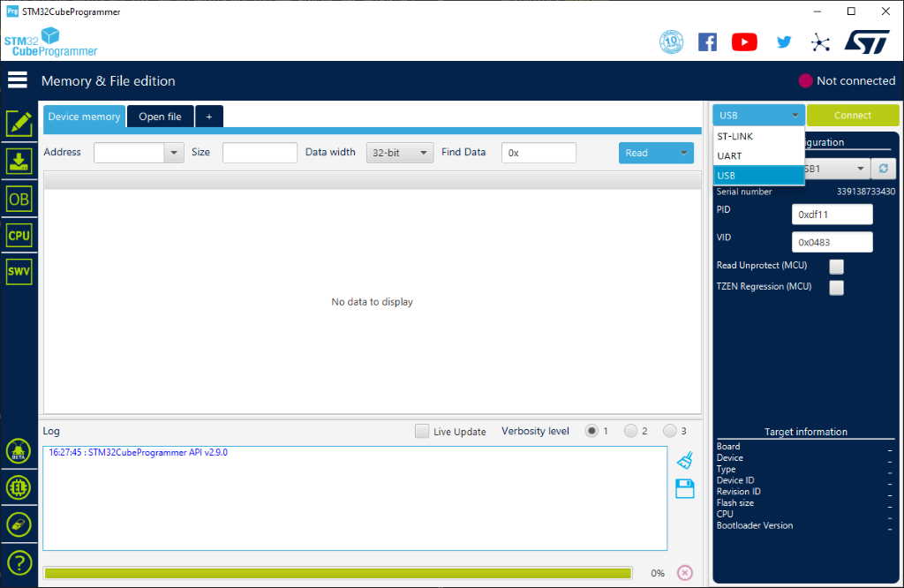904x588 pixels.
Task: Click the Find Data input field
Action: [x=539, y=153]
